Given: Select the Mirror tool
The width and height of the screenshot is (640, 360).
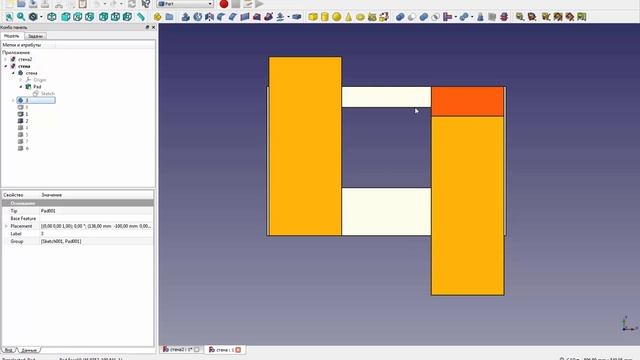Looking at the screenshot, I should click(209, 17).
